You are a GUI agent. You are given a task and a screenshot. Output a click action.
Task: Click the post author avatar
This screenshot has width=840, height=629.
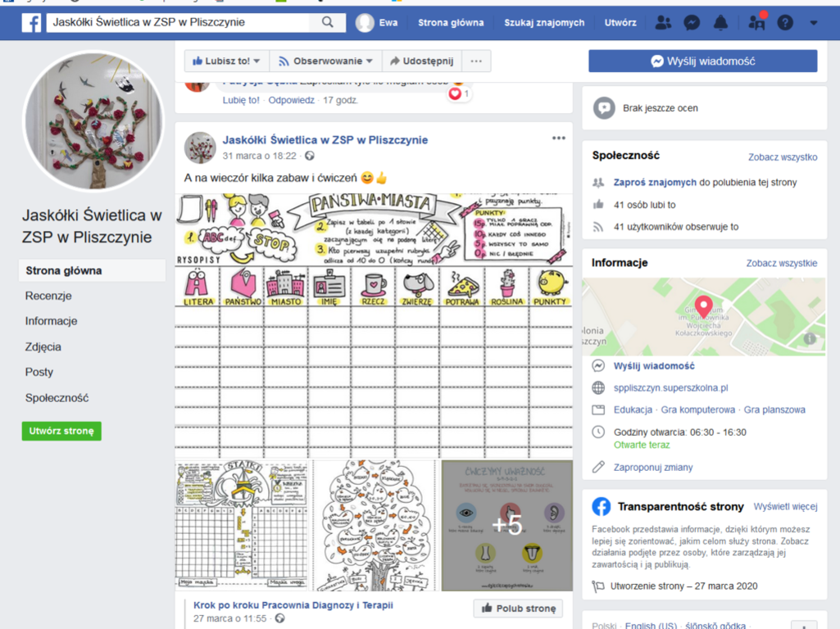[x=200, y=147]
